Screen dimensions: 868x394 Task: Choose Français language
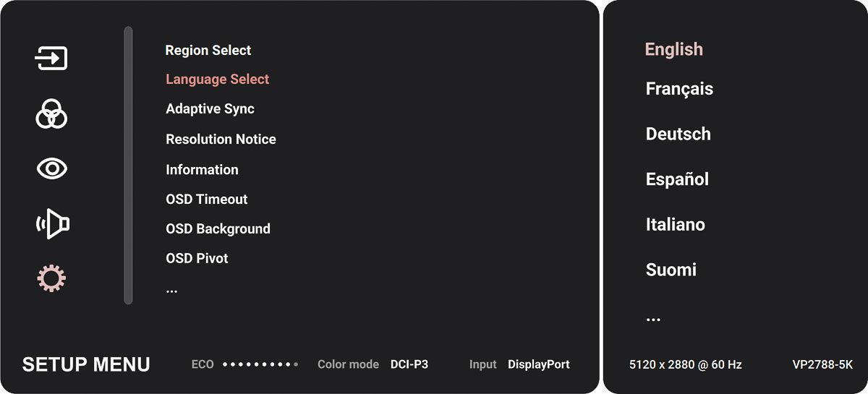(x=679, y=89)
